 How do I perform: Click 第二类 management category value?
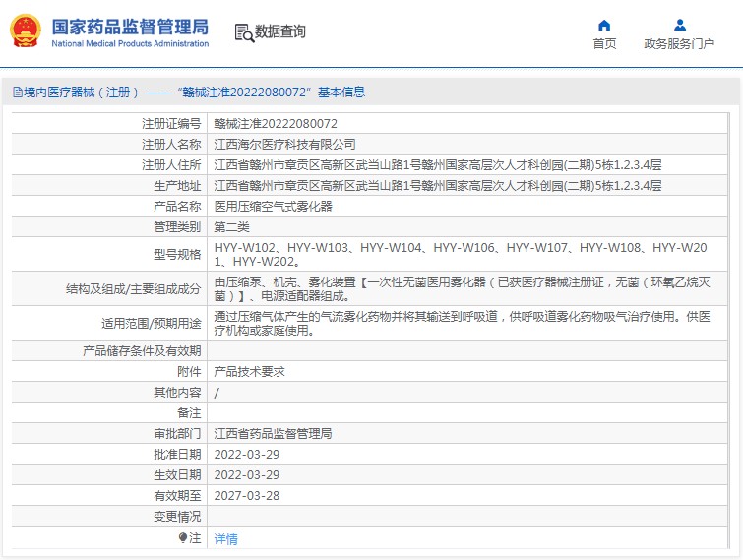pyautogui.click(x=231, y=227)
